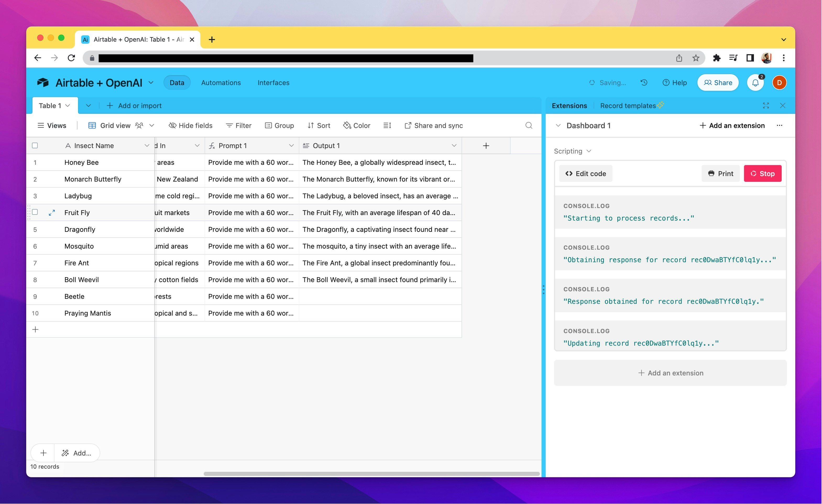Open the Sort menu

319,125
